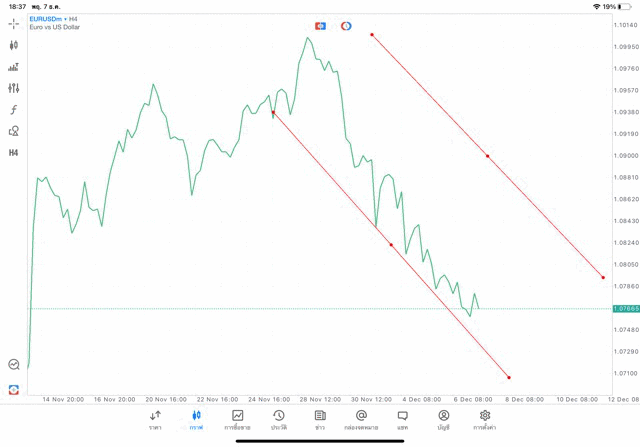640x447 pixels.
Task: Open the การตั้งค่า settings tab
Action: 485,419
